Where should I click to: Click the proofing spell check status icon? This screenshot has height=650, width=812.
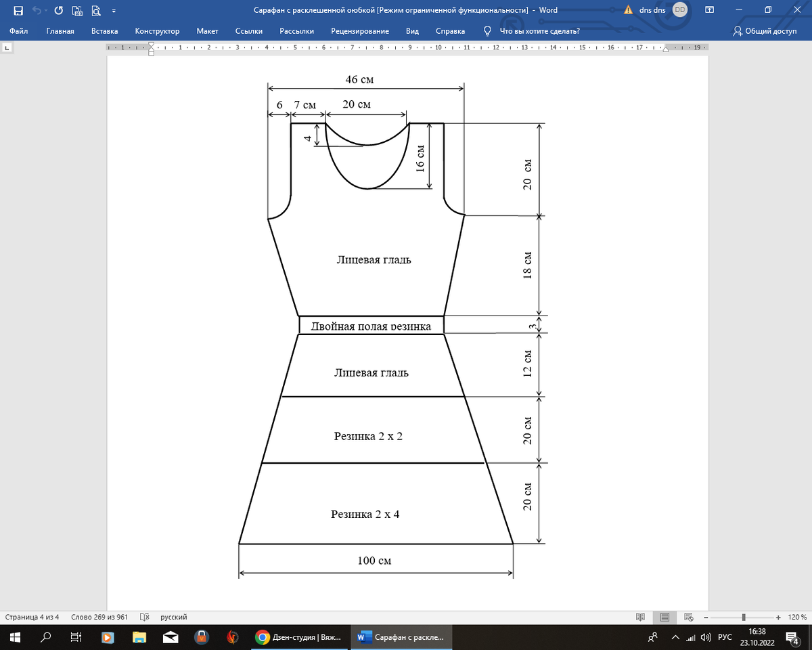coord(144,617)
